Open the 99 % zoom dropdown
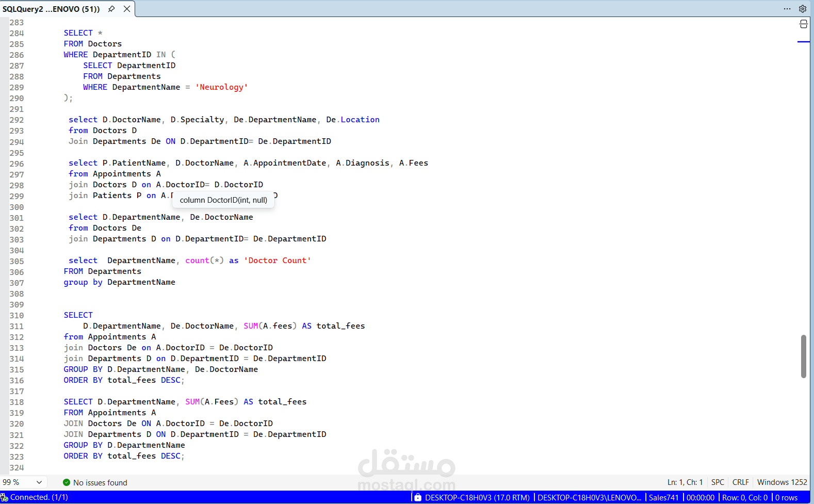Image resolution: width=814 pixels, height=504 pixels. [23, 482]
